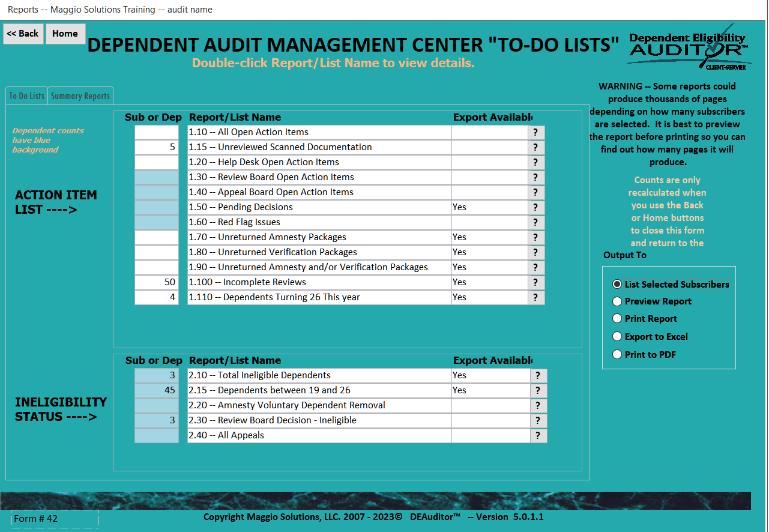The image size is (769, 532).
Task: Click the ? for Review Board Decision - Ineligible
Action: (x=538, y=421)
